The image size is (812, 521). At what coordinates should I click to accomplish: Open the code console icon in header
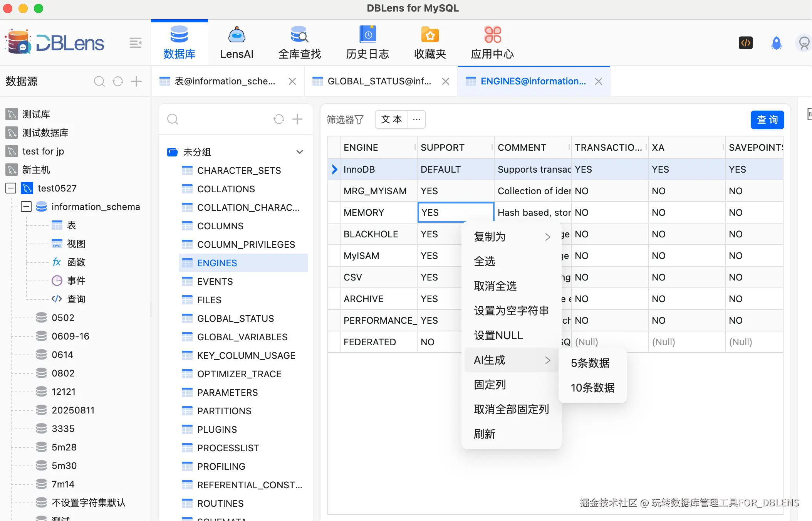coord(746,43)
